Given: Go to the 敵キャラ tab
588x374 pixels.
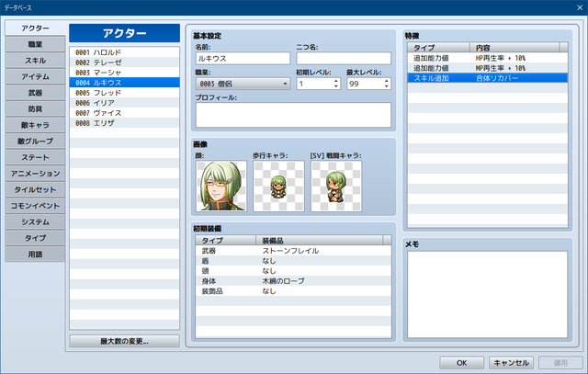Looking at the screenshot, I should [x=35, y=125].
